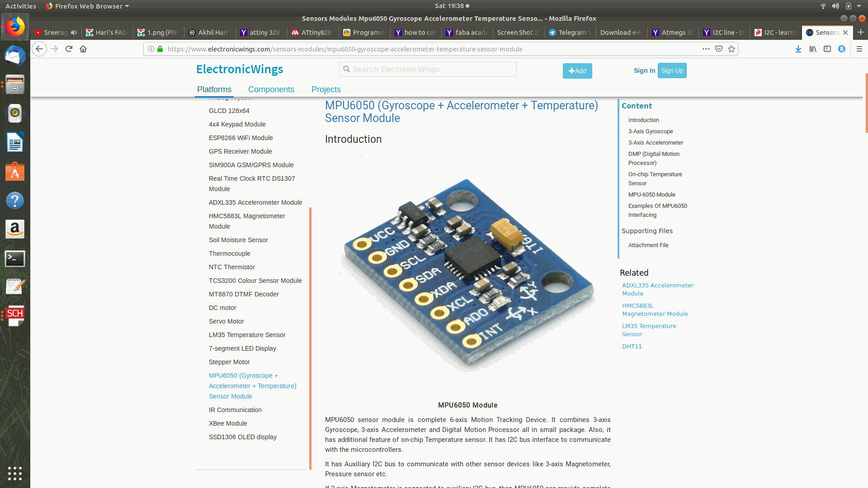Viewport: 868px width, 488px height.
Task: Go back to previous page
Action: [39, 49]
